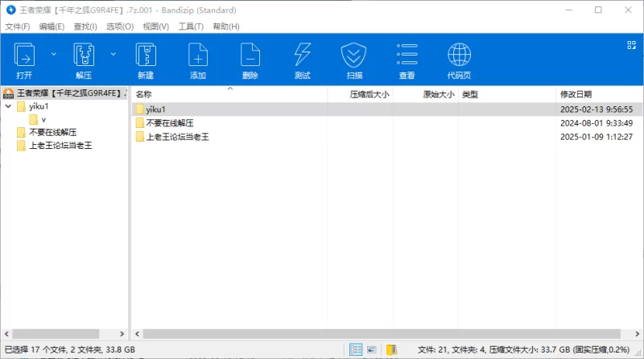Screen dimensions: 644x359
Task: Click the date 2024-08-01 9:33:49
Action: pyautogui.click(x=597, y=123)
